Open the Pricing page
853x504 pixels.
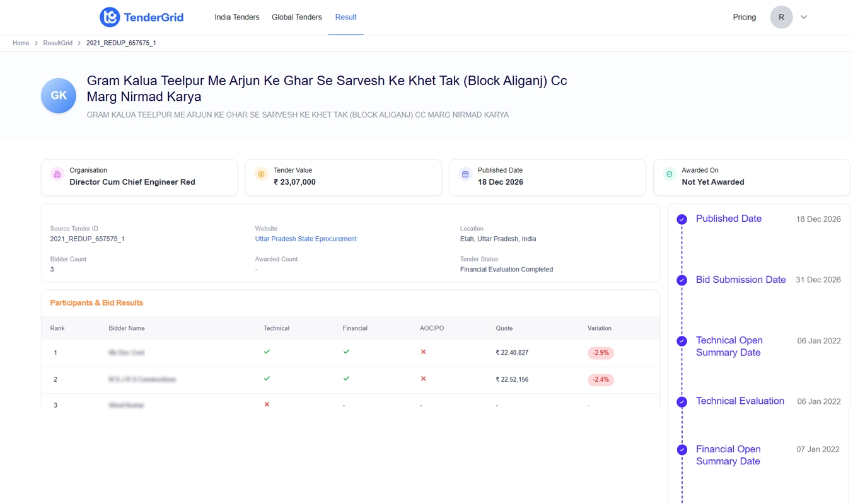click(x=744, y=17)
